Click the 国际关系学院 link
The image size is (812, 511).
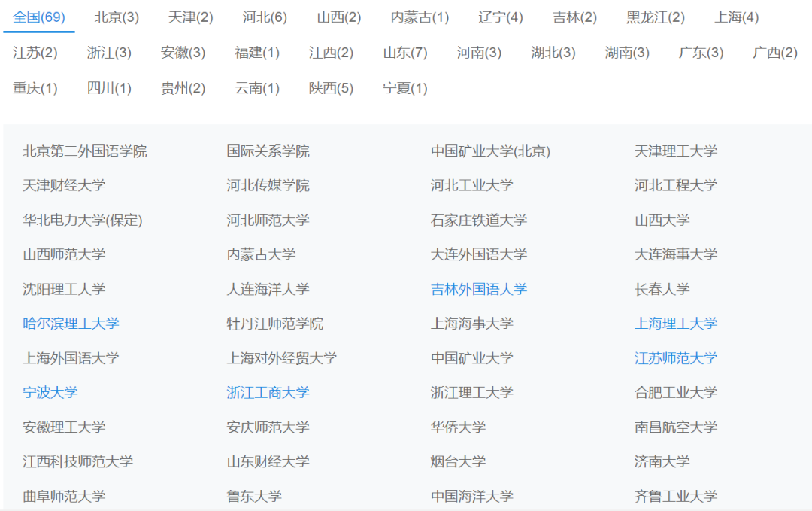(268, 151)
